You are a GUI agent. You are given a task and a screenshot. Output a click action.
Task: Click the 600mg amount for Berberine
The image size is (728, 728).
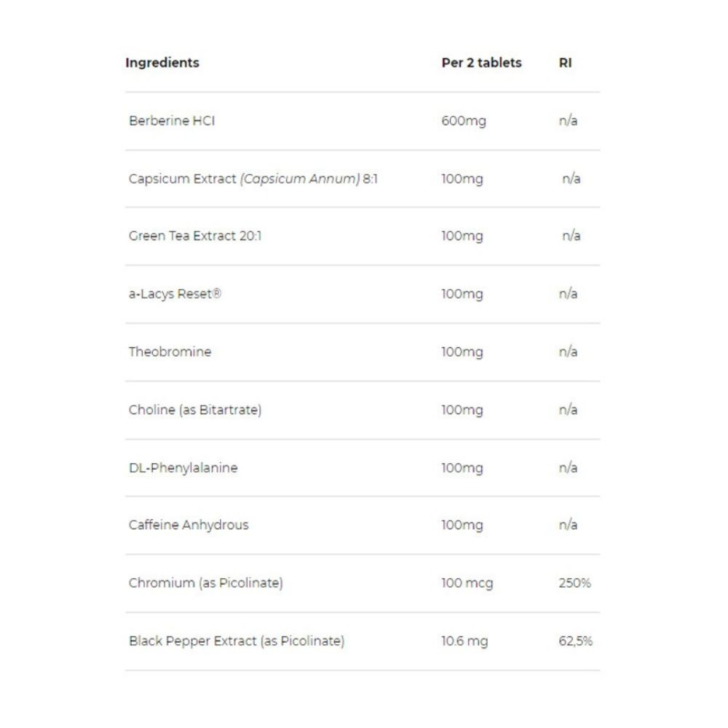(463, 121)
